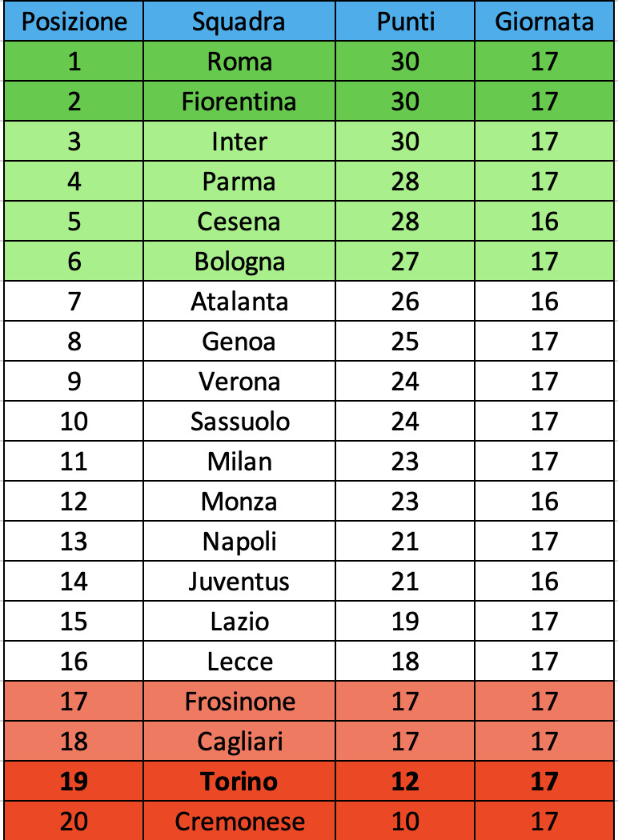
Task: Select the Sassuolo team cell
Action: tap(239, 422)
